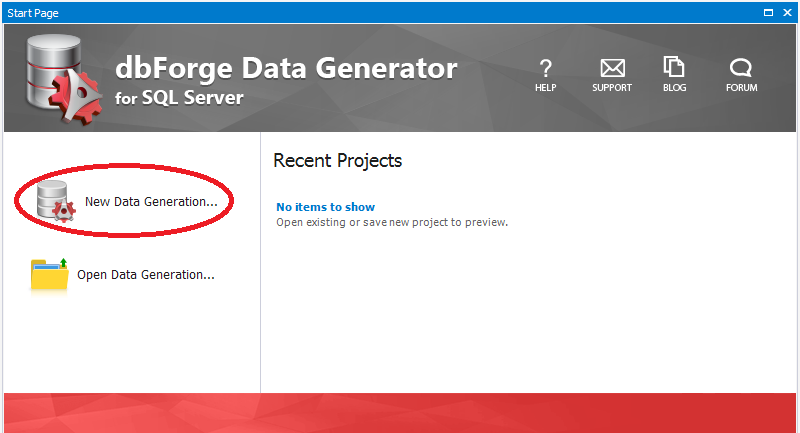The height and width of the screenshot is (433, 800).
Task: Click the HELP label in header
Action: [545, 88]
